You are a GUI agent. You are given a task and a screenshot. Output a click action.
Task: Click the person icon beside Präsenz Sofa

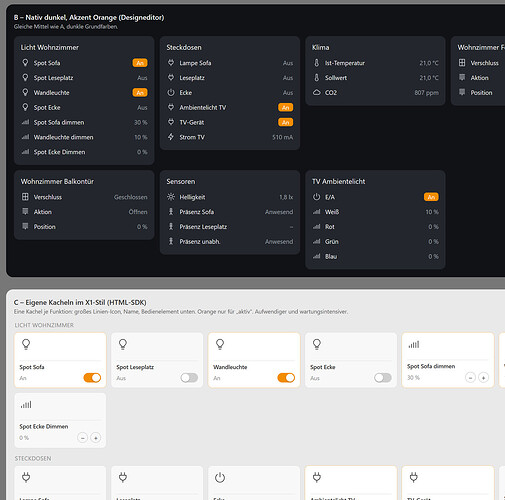pos(171,212)
